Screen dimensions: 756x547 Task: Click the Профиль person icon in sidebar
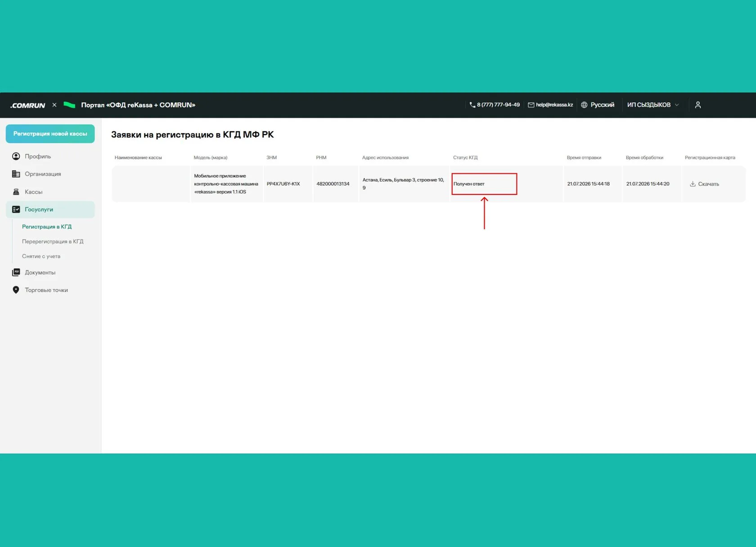click(x=16, y=156)
